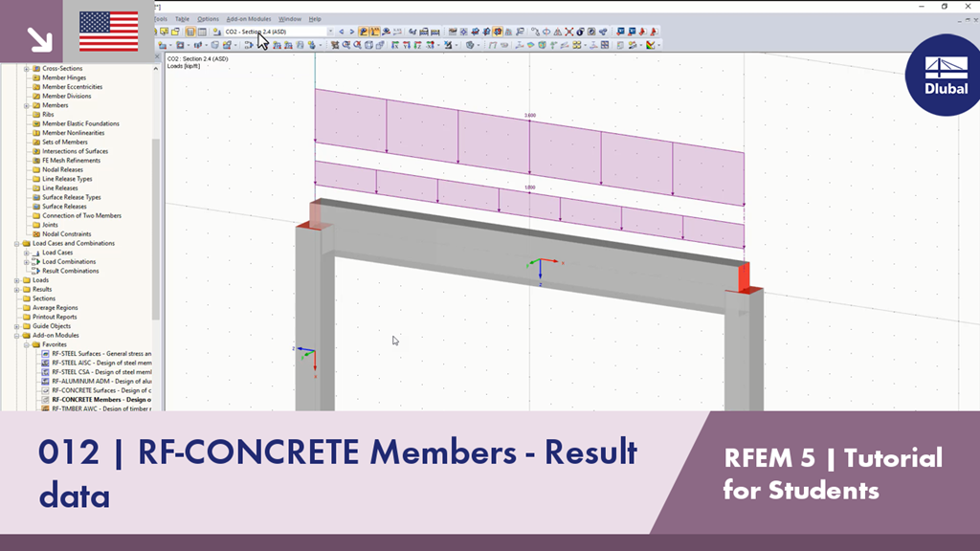Viewport: 980px width, 551px height.
Task: Click the navigator vertical scrollbar thumb
Action: coord(156,229)
